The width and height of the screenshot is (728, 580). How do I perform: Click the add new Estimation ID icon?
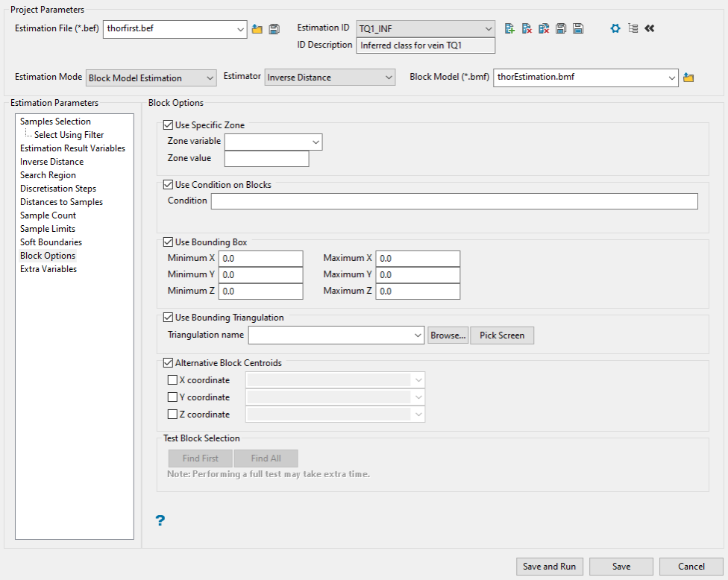(509, 28)
